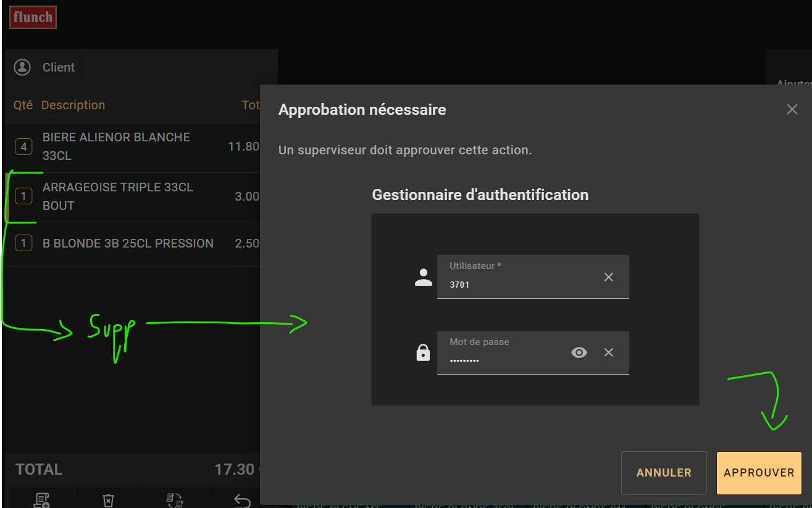The image size is (812, 508).
Task: Click the return arrow icon
Action: click(241, 500)
